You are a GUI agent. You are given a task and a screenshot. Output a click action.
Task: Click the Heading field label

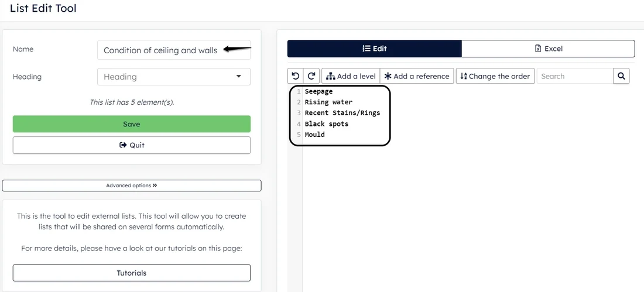point(27,77)
